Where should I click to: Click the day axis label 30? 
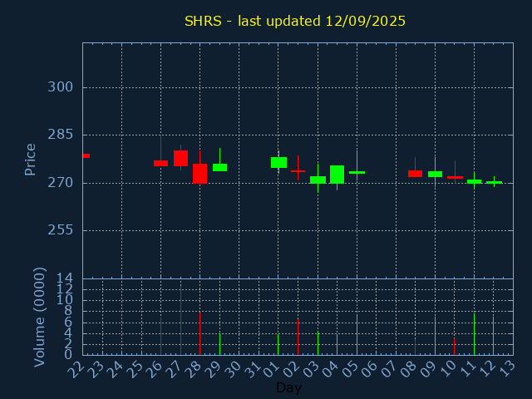click(x=233, y=369)
